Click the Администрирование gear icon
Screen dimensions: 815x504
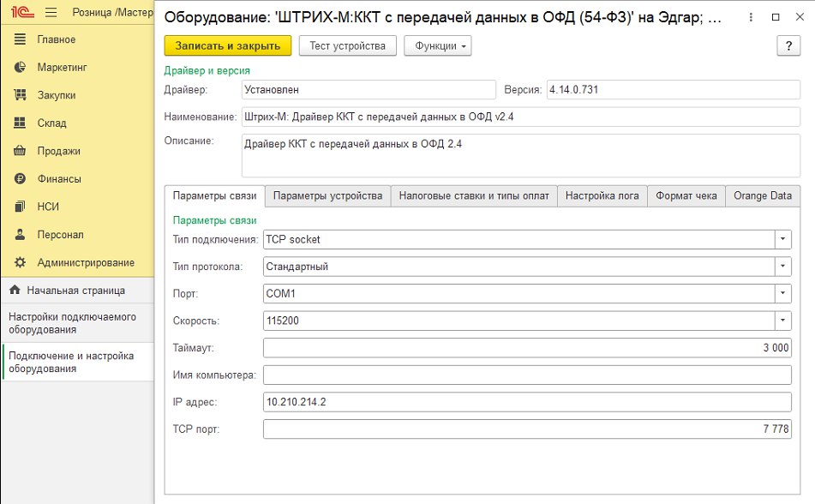20,262
